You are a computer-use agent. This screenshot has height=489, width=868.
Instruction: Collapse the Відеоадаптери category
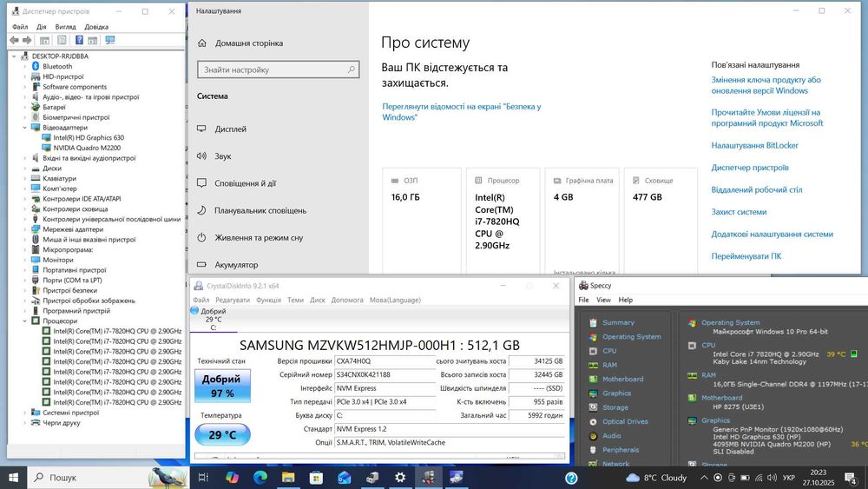coord(25,128)
